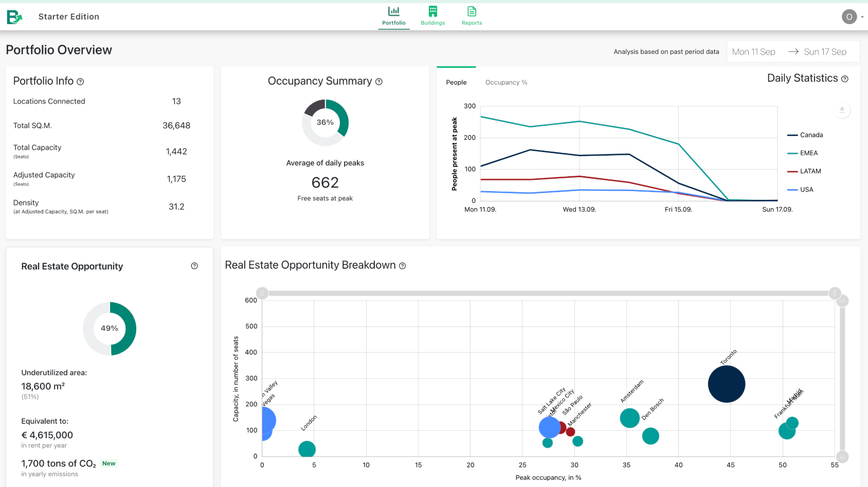
Task: Click Adjusted Capacity value 1,175
Action: (x=176, y=179)
